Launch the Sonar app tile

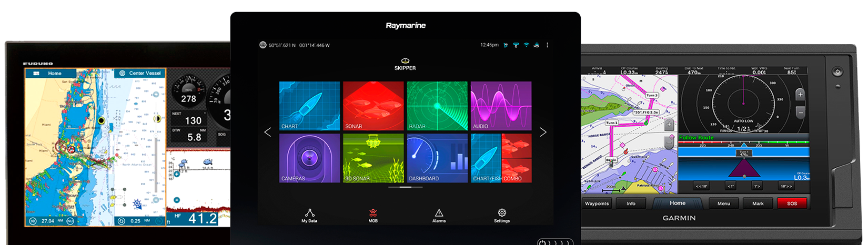click(373, 106)
